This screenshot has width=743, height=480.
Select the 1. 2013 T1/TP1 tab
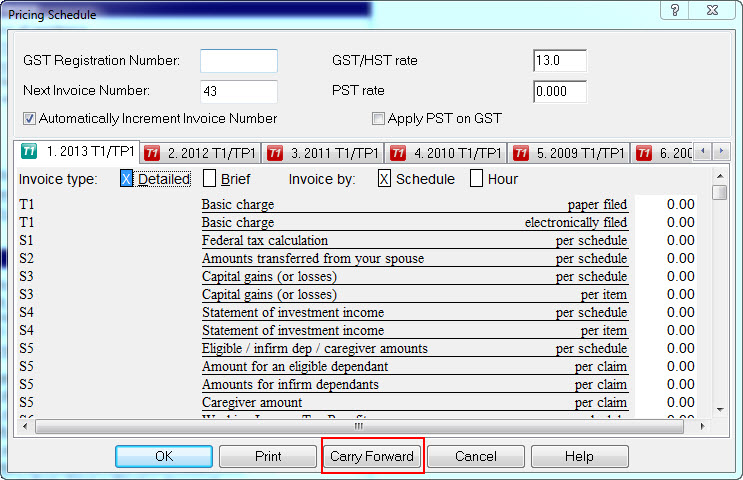(77, 151)
